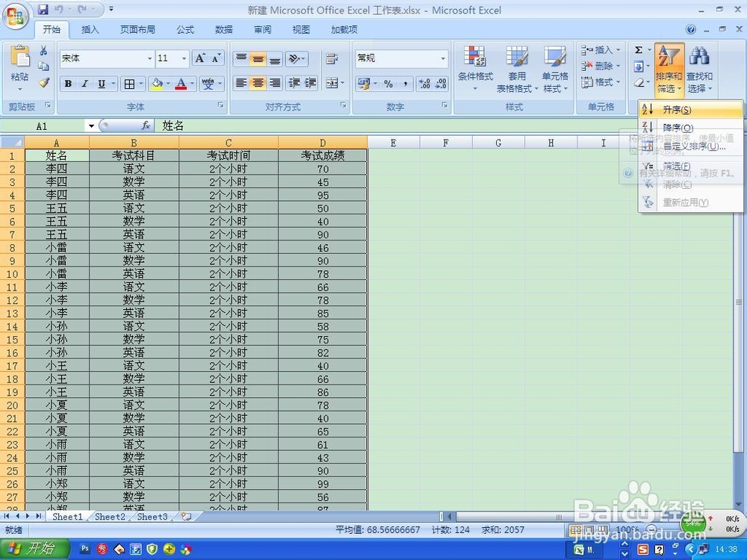Click the Paste clipboard icon

coord(19,57)
